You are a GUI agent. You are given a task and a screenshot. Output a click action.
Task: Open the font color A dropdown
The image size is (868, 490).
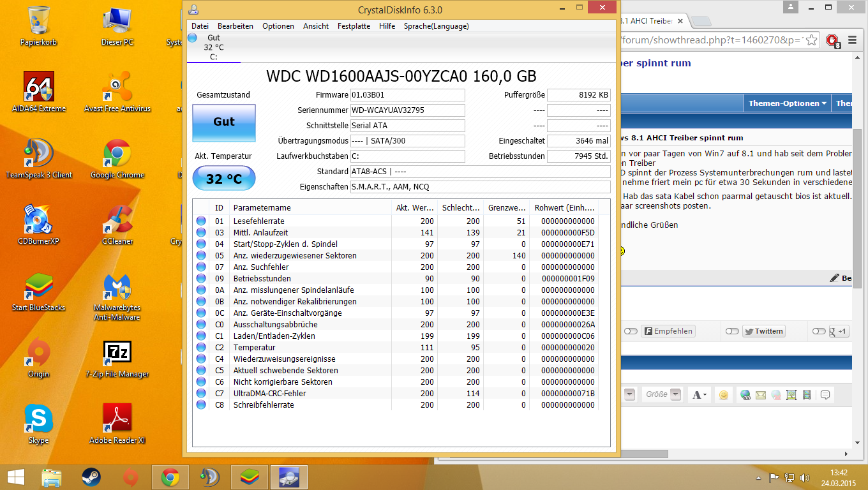tap(700, 395)
